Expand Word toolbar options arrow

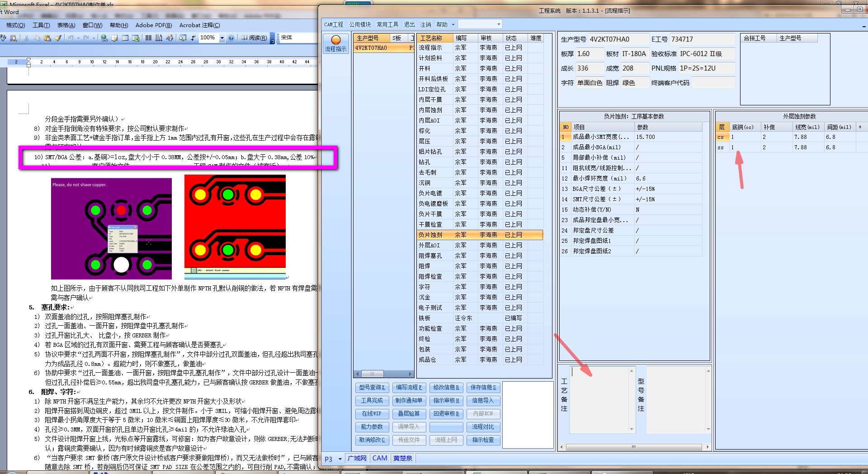point(272,39)
